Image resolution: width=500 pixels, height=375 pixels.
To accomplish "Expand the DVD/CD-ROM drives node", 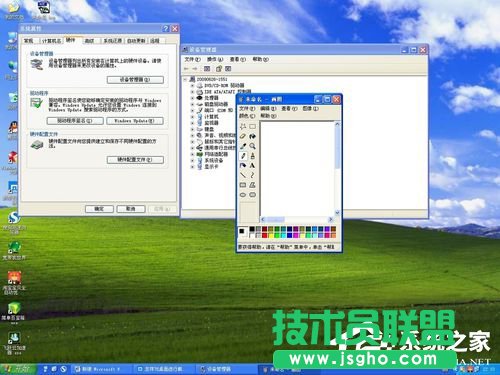I will tap(192, 85).
